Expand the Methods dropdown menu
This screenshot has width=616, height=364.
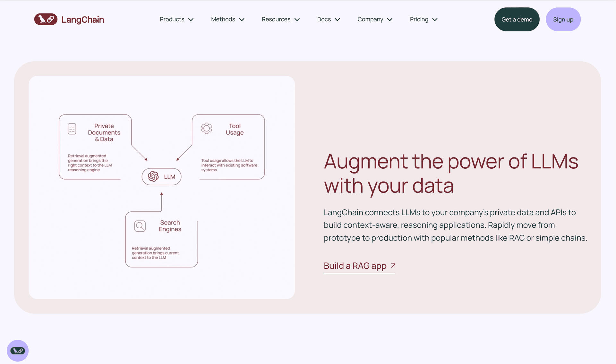(x=227, y=19)
